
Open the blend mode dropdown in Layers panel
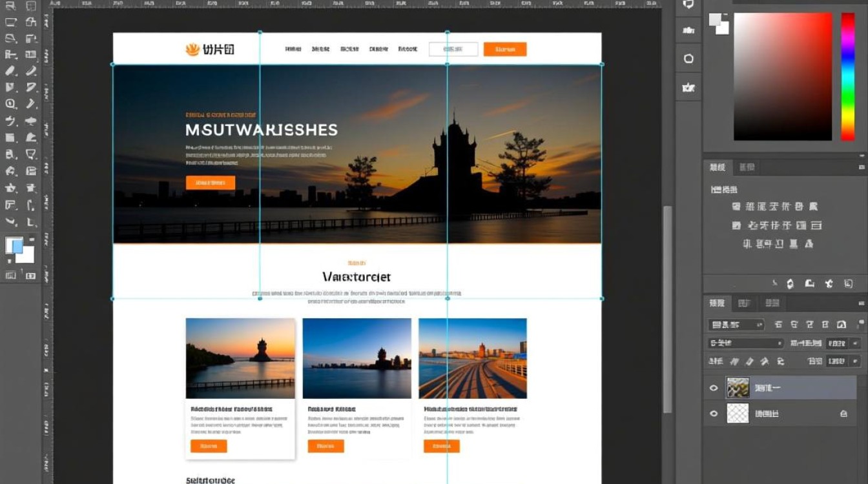[x=745, y=343]
